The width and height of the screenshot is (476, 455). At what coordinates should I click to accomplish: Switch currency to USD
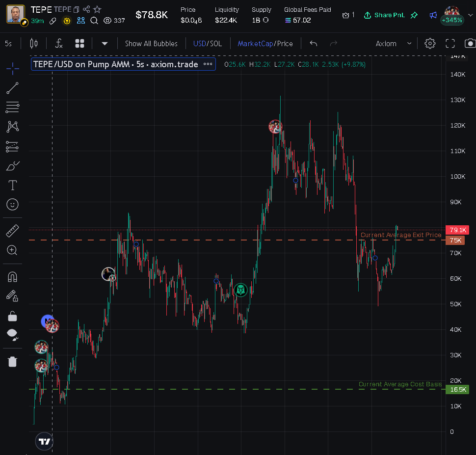199,43
